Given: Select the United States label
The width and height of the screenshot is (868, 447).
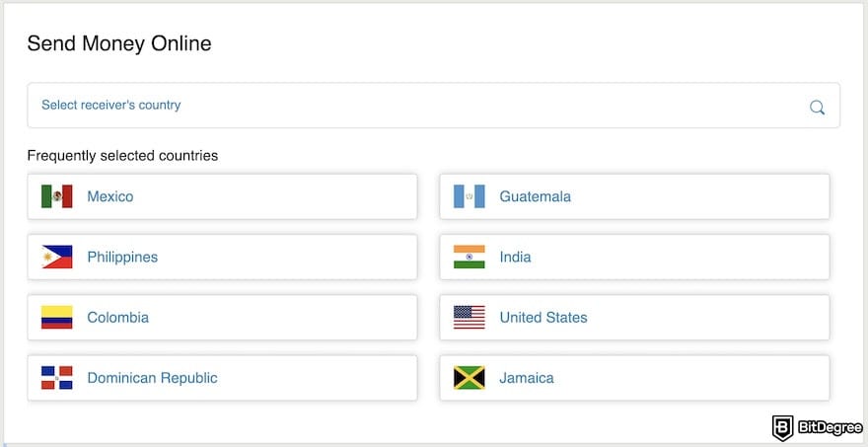Looking at the screenshot, I should (543, 318).
